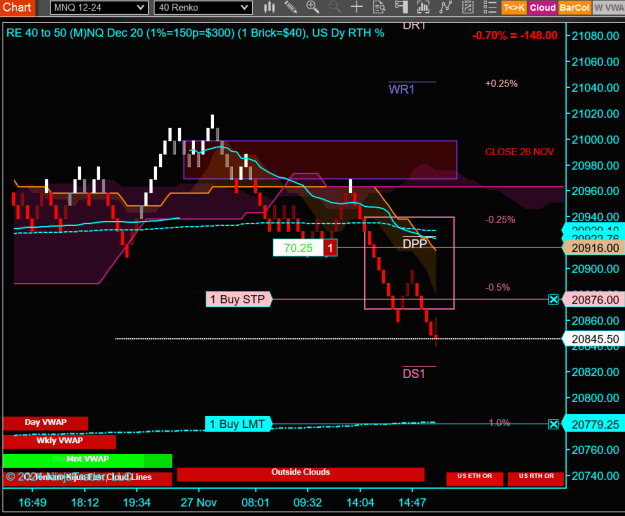625x516 pixels.
Task: Click the -0.70% = -148.00 readout
Action: click(x=515, y=35)
